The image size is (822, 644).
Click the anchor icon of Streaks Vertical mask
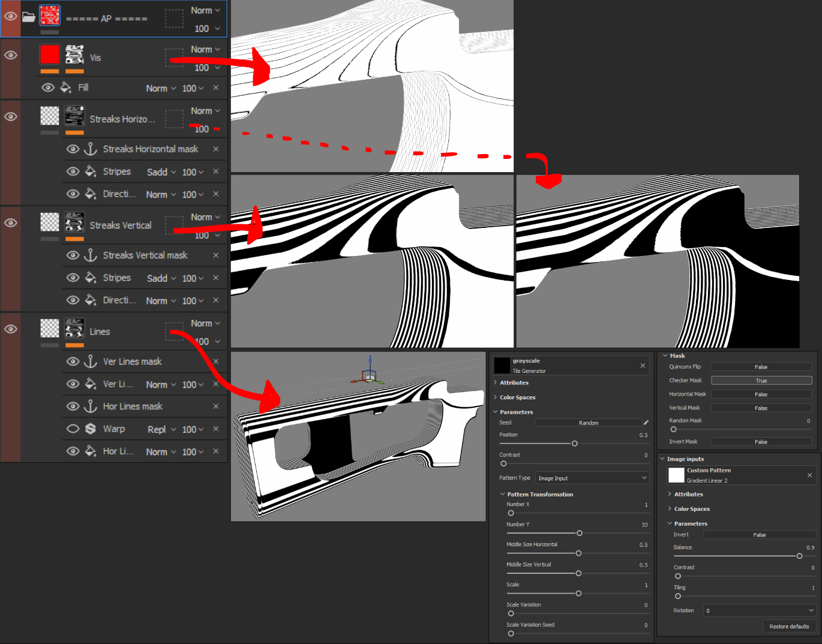91,255
